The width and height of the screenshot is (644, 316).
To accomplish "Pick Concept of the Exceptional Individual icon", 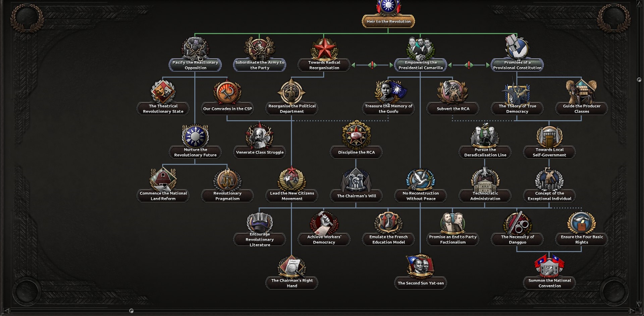I will tap(549, 179).
